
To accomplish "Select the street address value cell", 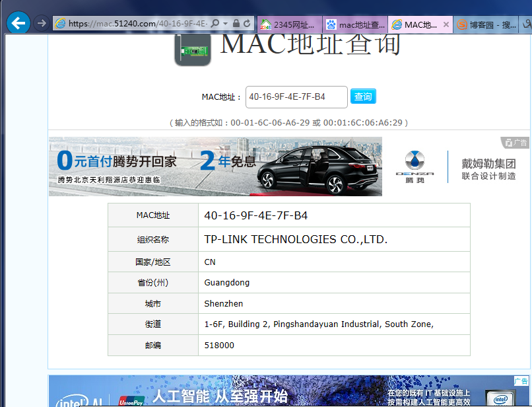I will coord(334,324).
